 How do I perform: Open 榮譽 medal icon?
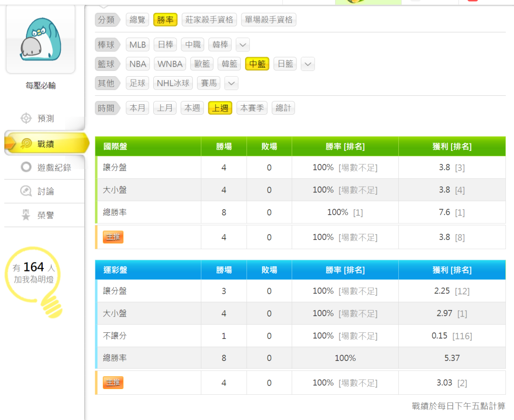click(26, 215)
